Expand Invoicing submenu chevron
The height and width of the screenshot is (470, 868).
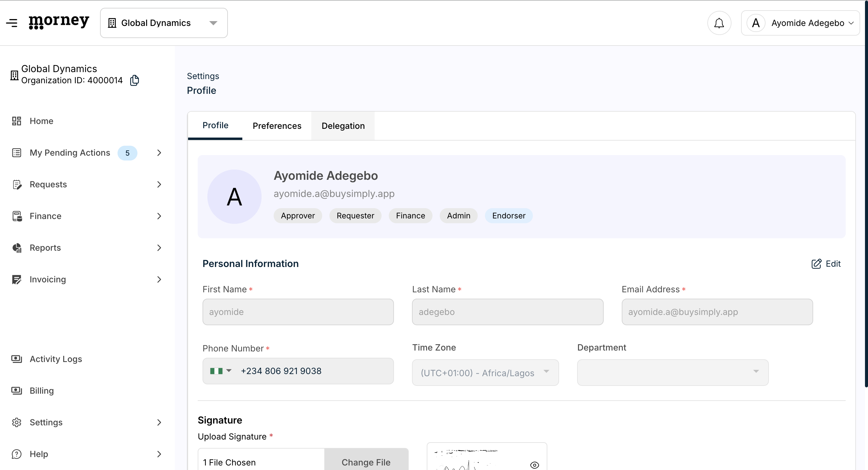pos(159,280)
